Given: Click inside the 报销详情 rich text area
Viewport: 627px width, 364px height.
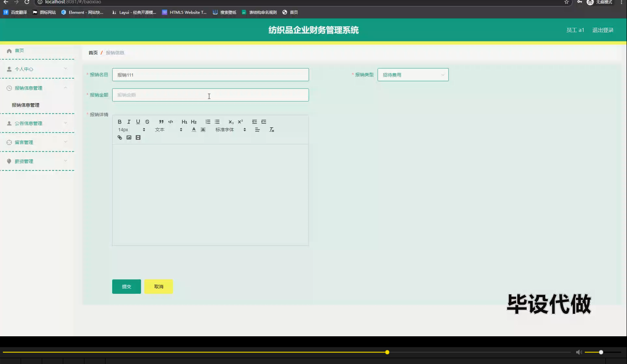Looking at the screenshot, I should (210, 194).
